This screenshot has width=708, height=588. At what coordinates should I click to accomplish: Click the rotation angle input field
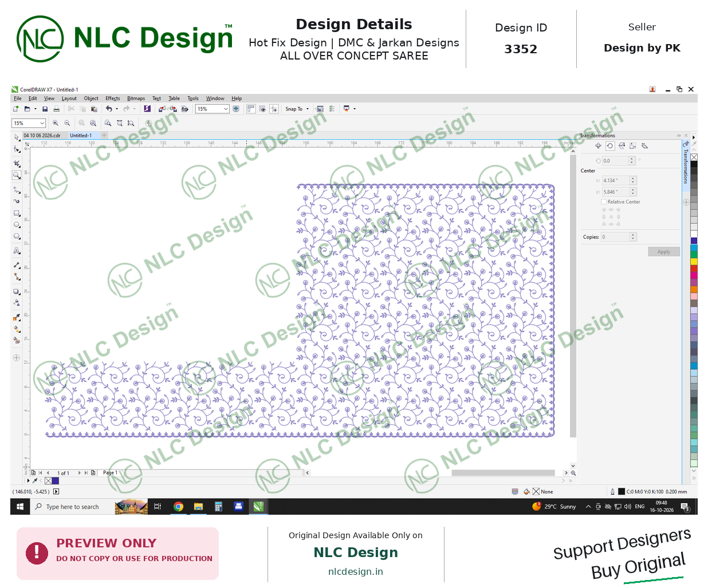click(x=615, y=161)
